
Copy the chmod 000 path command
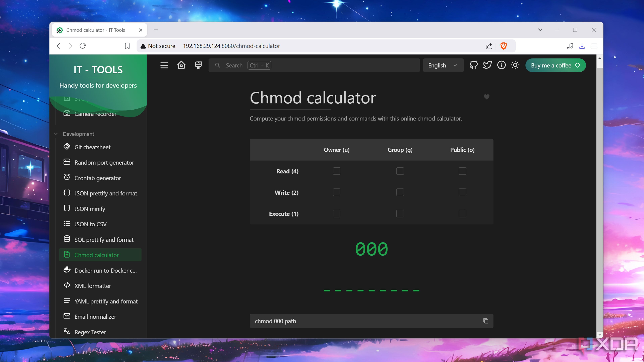pyautogui.click(x=486, y=321)
